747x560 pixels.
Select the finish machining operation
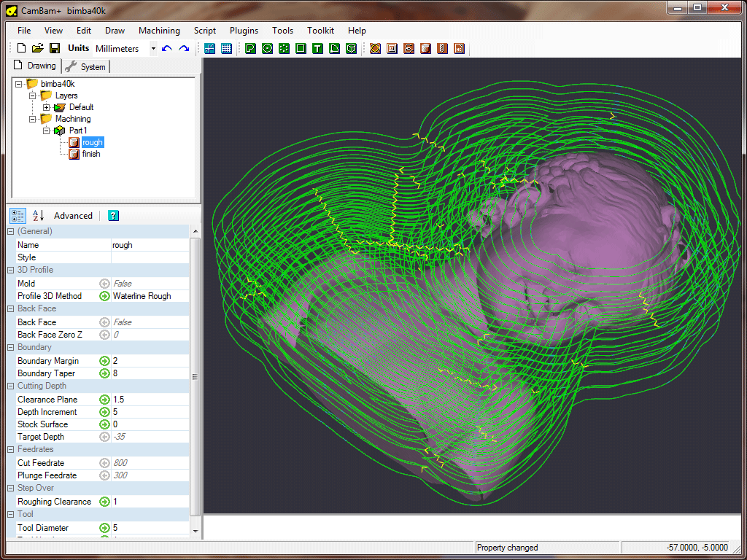point(90,154)
